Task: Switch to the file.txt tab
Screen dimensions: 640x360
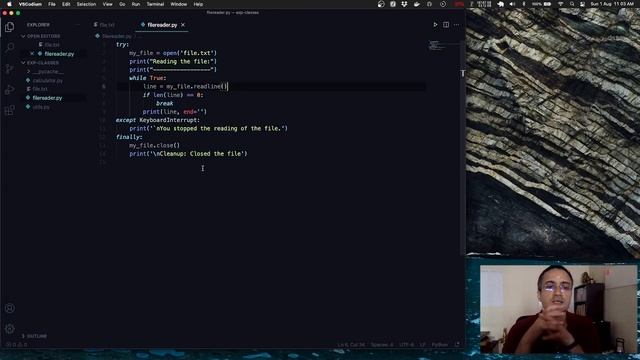Action: (104, 25)
